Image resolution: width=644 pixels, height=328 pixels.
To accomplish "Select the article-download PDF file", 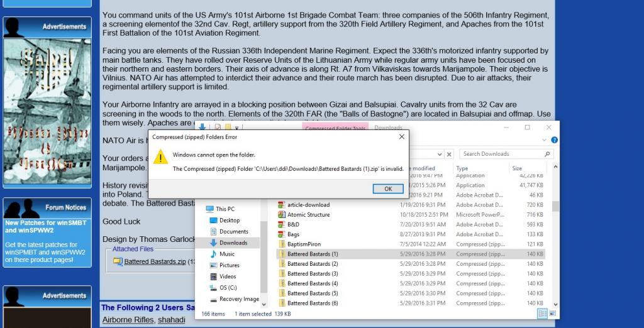I will 308,205.
